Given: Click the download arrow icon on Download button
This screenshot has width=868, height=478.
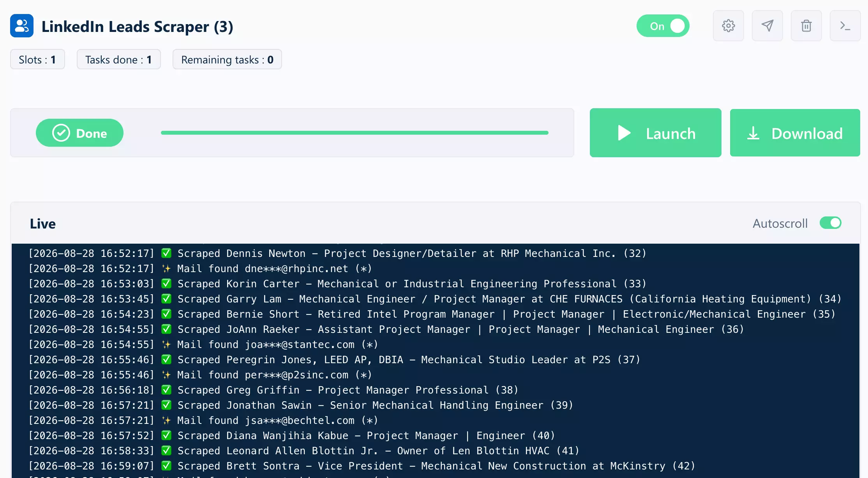Looking at the screenshot, I should 753,133.
